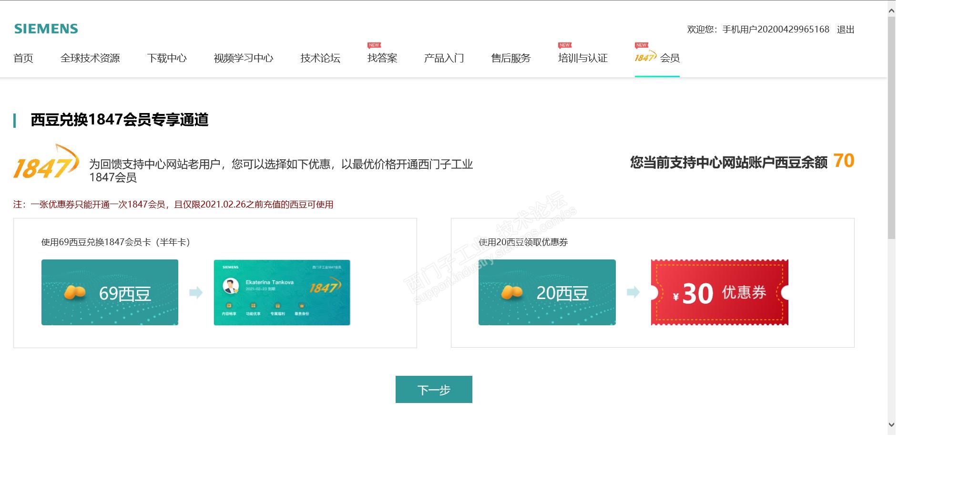Click the NEW badge above 找答案
Image resolution: width=980 pixels, height=496 pixels.
tap(374, 45)
